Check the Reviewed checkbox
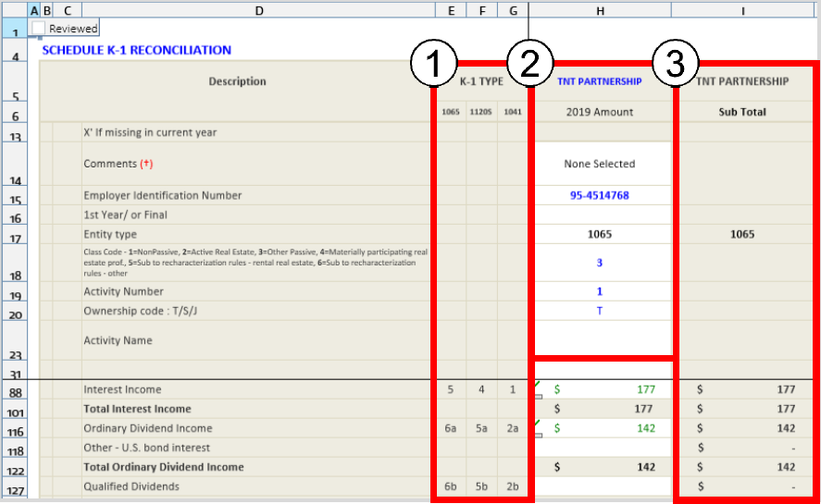Viewport: 821px width, 504px height. click(38, 29)
